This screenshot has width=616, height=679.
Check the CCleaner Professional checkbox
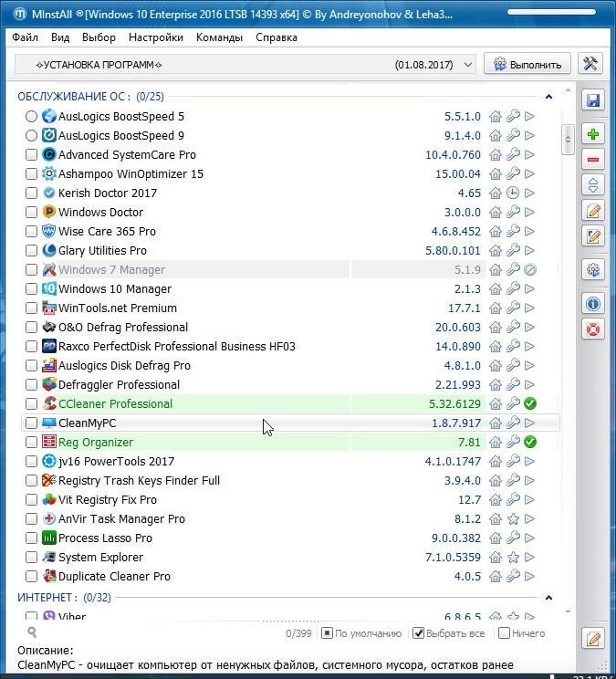[x=31, y=404]
